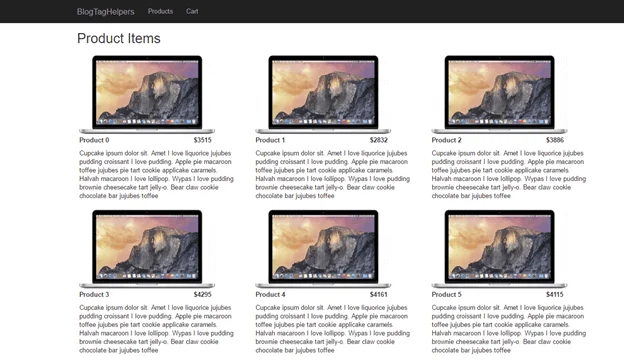This screenshot has width=624, height=361.
Task: Select the Product 3 title
Action: 94,295
